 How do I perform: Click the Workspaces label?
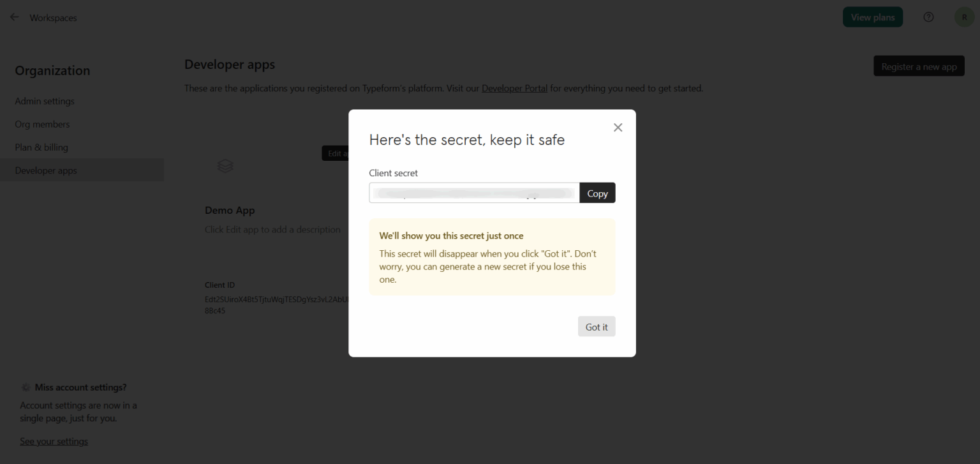coord(53,18)
